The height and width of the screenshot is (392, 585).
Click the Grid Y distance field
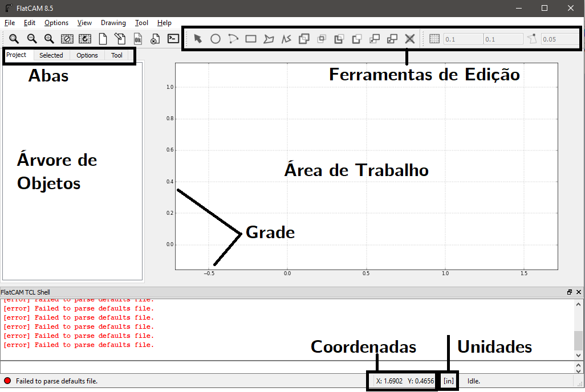(x=503, y=39)
